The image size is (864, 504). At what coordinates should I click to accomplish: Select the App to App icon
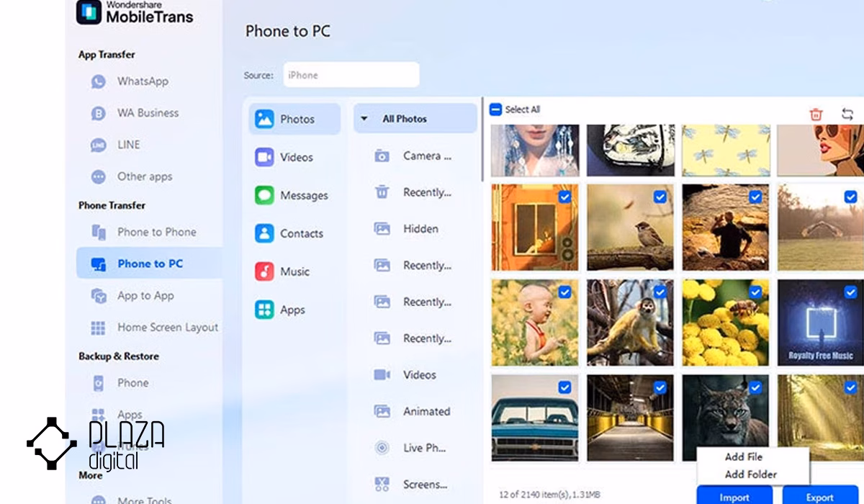(98, 295)
